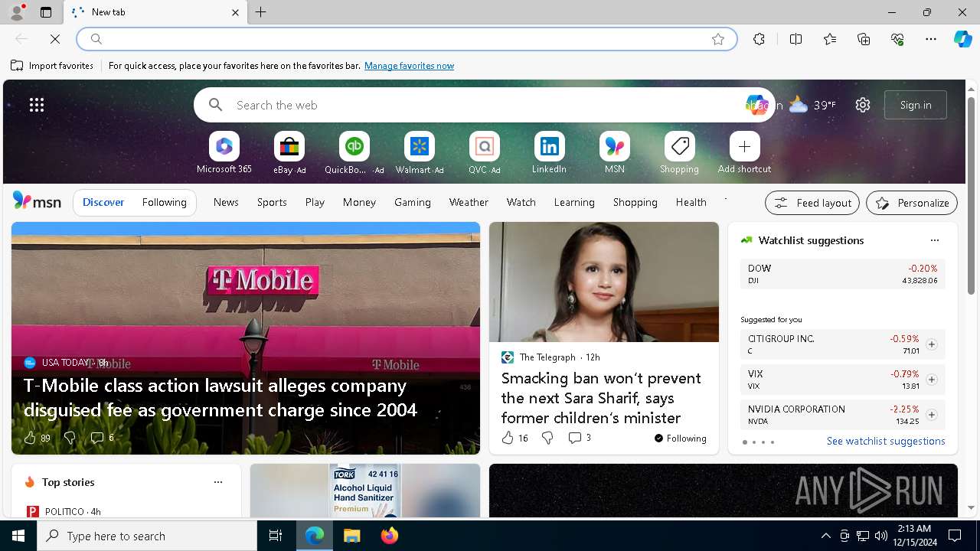The width and height of the screenshot is (980, 551).
Task: Like the T-Mobile article
Action: (x=37, y=438)
